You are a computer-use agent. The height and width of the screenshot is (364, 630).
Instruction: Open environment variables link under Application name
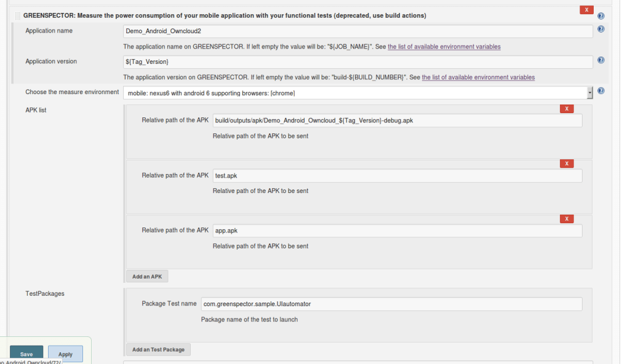[444, 47]
